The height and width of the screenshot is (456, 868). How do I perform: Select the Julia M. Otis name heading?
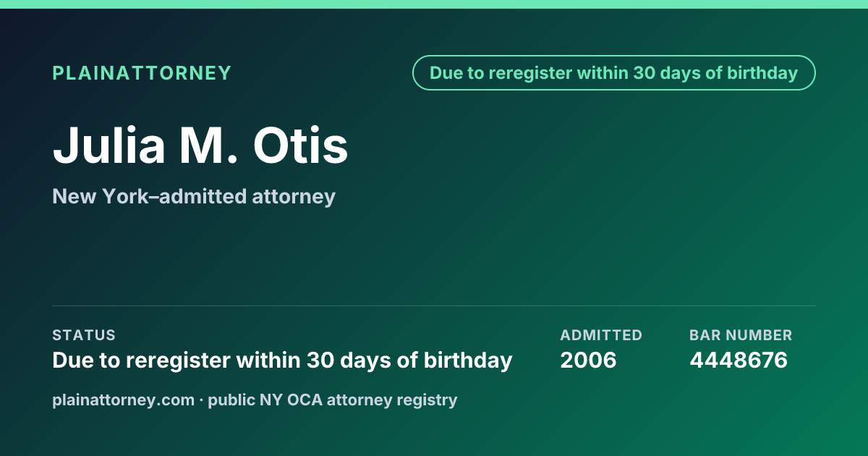pos(200,145)
